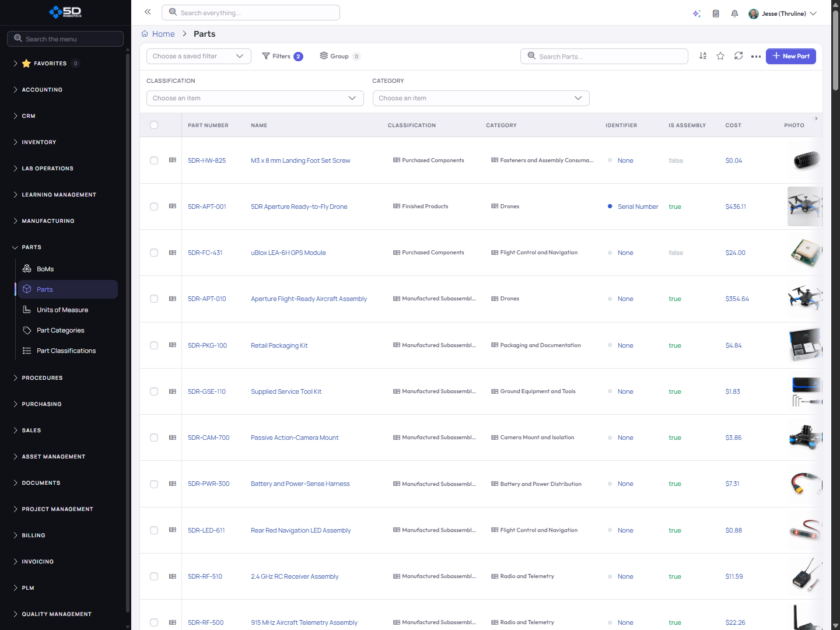The height and width of the screenshot is (630, 840).
Task: Click the Group layers icon button
Action: click(340, 56)
